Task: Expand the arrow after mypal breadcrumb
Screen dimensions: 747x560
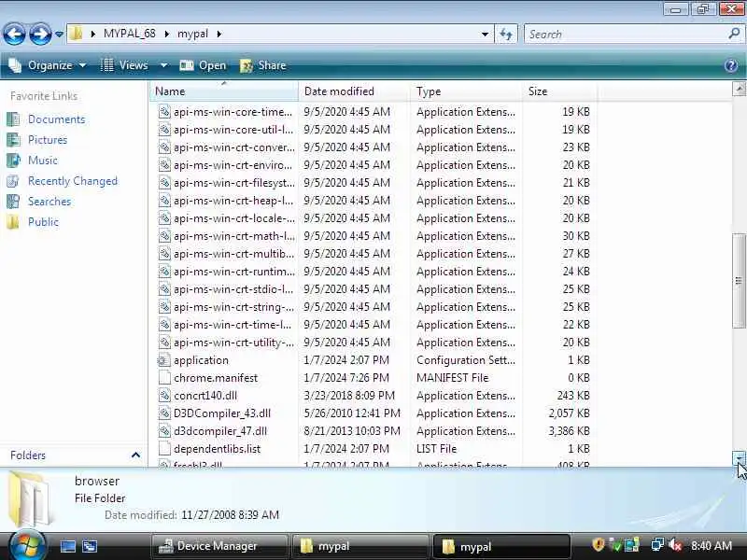Action: [x=218, y=34]
